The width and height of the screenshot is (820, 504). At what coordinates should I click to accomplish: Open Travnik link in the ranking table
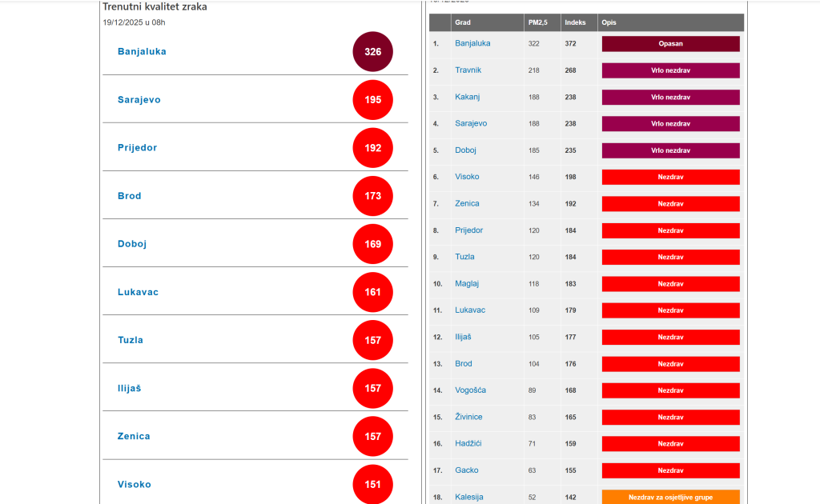[x=468, y=70]
